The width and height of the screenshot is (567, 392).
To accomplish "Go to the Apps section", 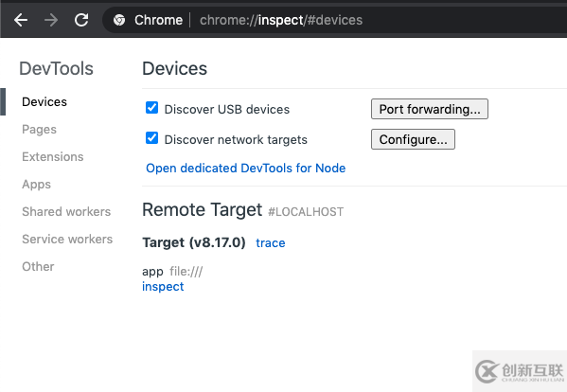I will coord(36,185).
